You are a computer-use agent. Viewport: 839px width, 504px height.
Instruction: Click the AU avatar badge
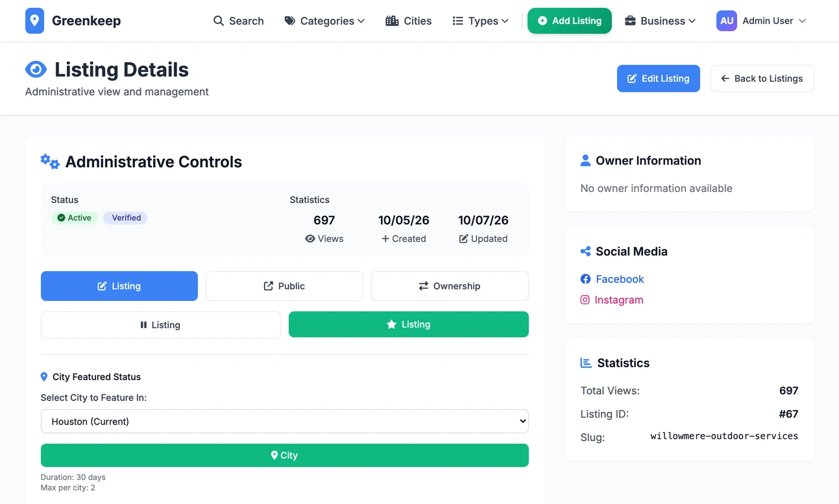click(x=727, y=21)
